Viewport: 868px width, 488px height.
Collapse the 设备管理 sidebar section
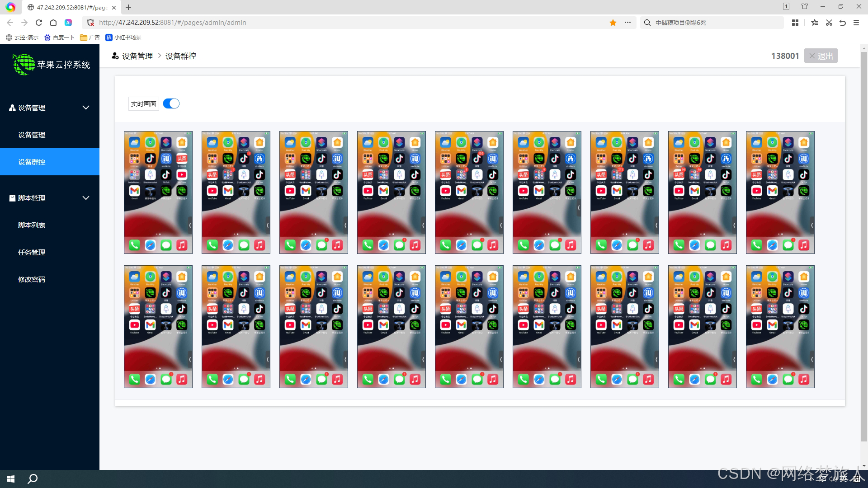[86, 108]
